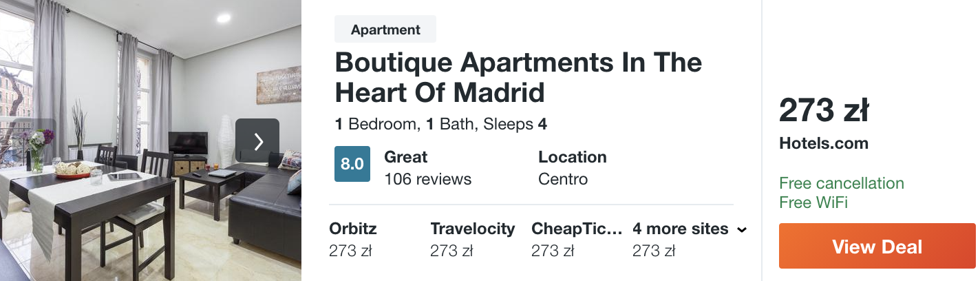Click the Great rating label
This screenshot has height=281, width=980.
(406, 157)
